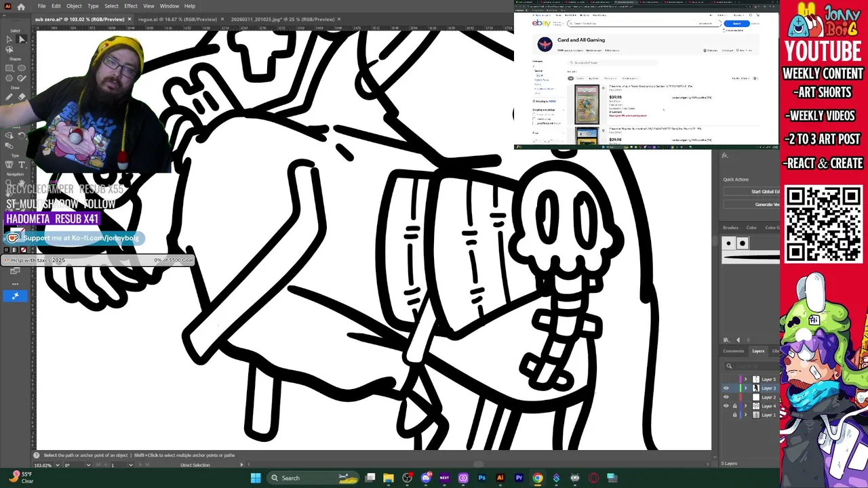The width and height of the screenshot is (868, 488).
Task: Open Photoshop from the taskbar
Action: [481, 478]
